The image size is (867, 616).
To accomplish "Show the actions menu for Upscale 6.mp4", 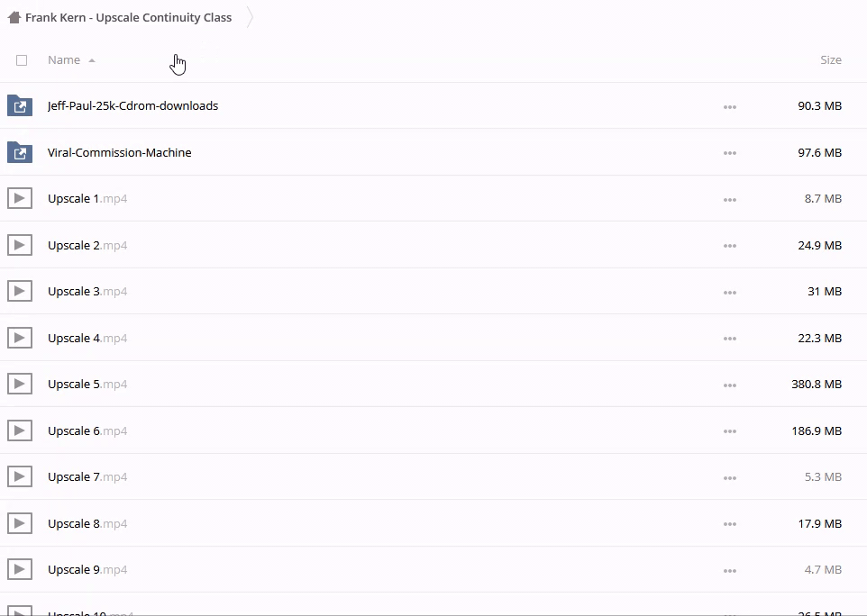I will 729,431.
